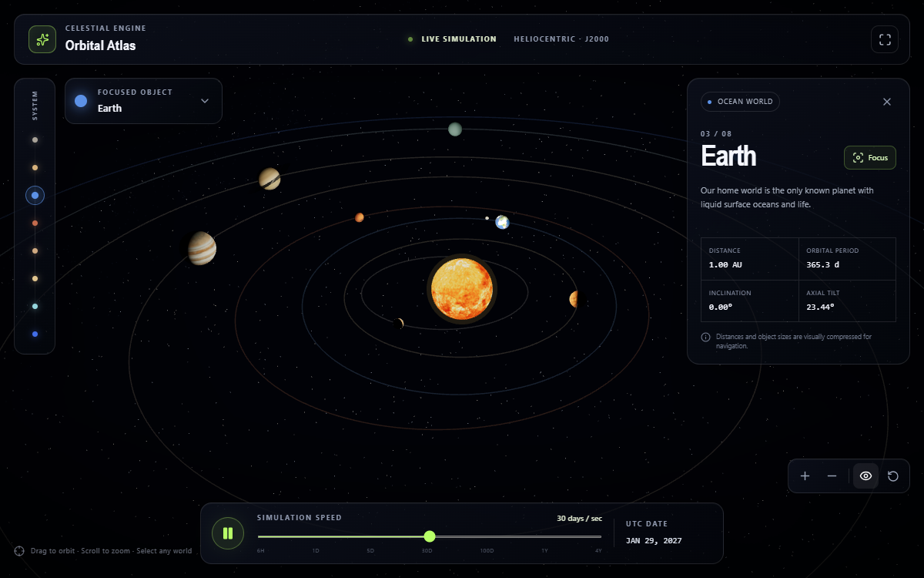924x578 pixels.
Task: Select the red-orange Mars dot in system sidebar
Action: (x=35, y=223)
